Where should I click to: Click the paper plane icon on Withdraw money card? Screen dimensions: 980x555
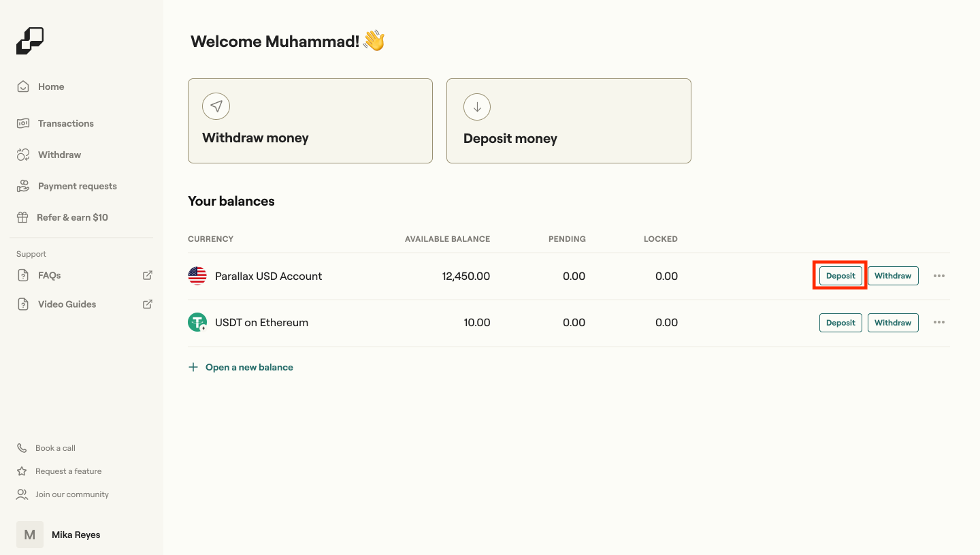click(216, 106)
